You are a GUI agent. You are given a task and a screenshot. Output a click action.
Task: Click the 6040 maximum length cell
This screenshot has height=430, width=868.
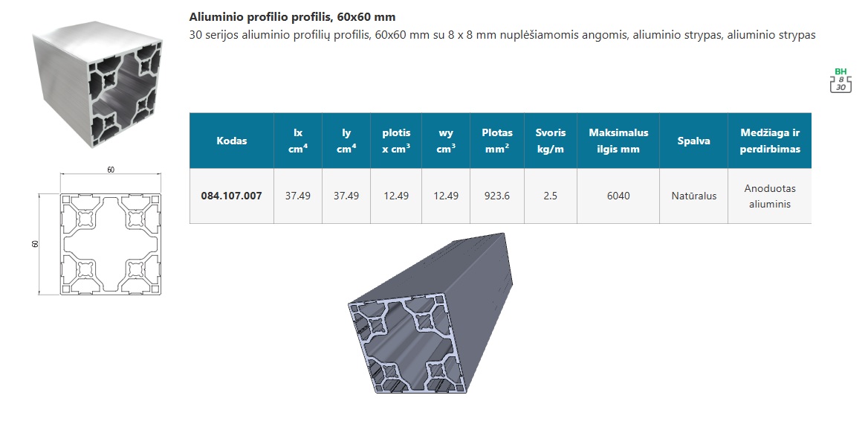click(618, 196)
